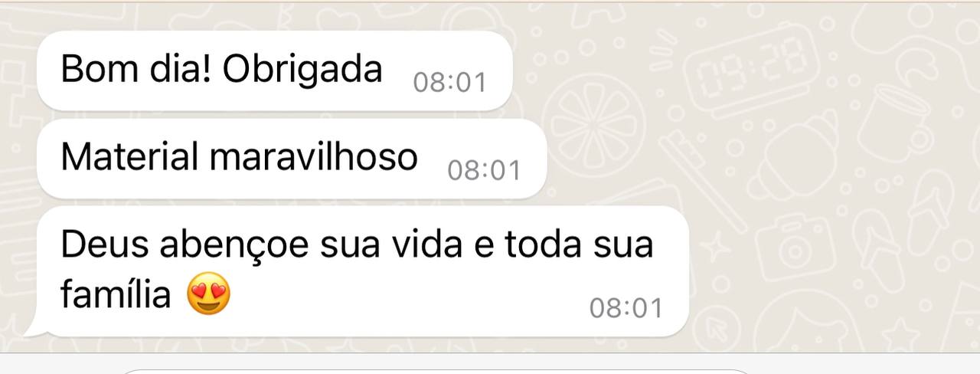This screenshot has height=374, width=980.
Task: Click the word "família" in the last message
Action: [x=116, y=295]
